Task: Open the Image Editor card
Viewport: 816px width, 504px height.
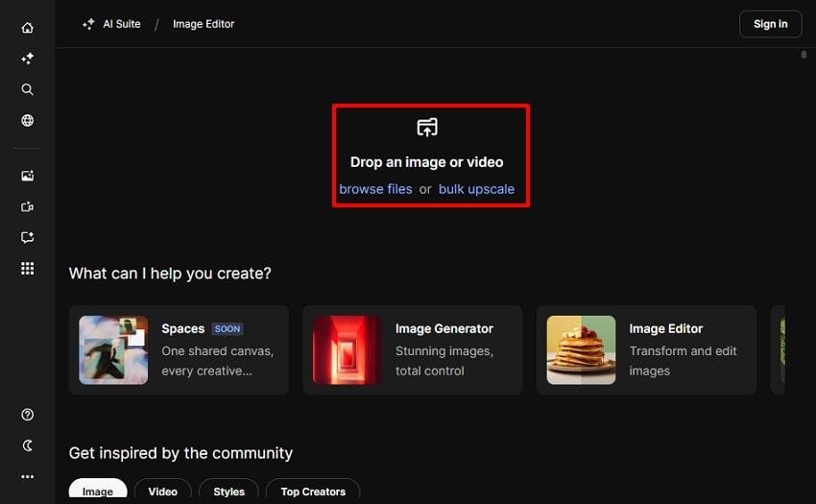Action: pyautogui.click(x=646, y=349)
